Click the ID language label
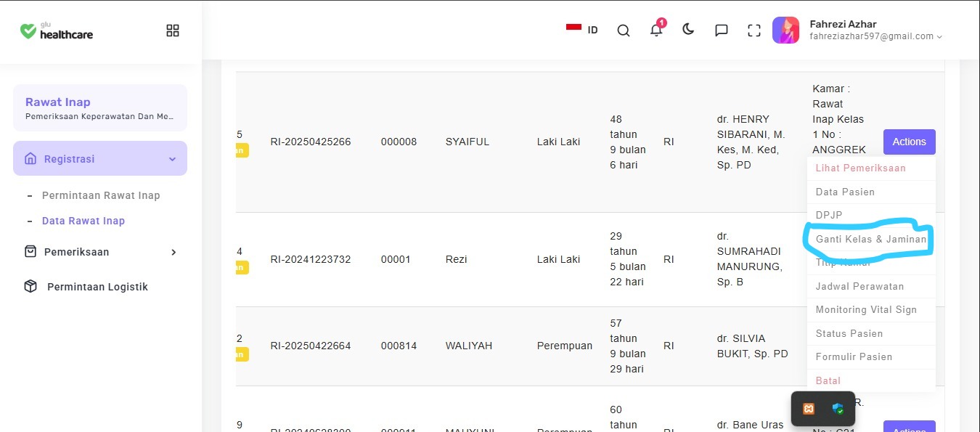Image resolution: width=980 pixels, height=432 pixels. click(x=593, y=30)
